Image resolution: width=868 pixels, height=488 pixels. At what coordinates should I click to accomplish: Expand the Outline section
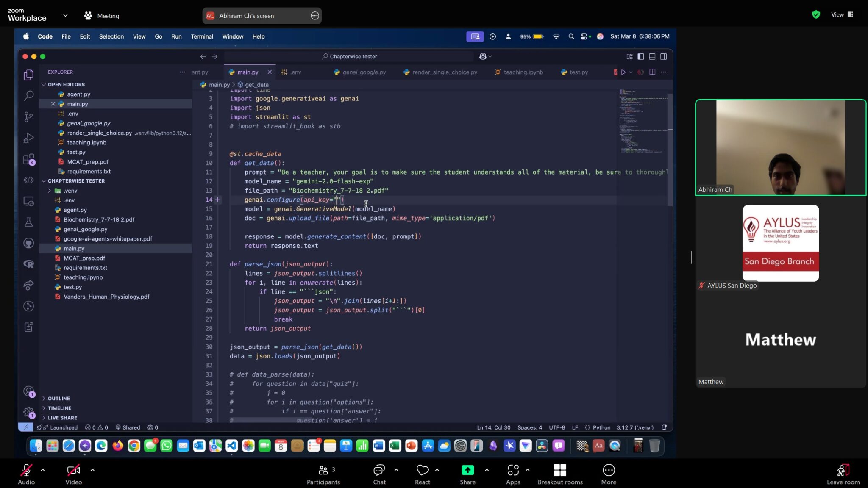(59, 399)
